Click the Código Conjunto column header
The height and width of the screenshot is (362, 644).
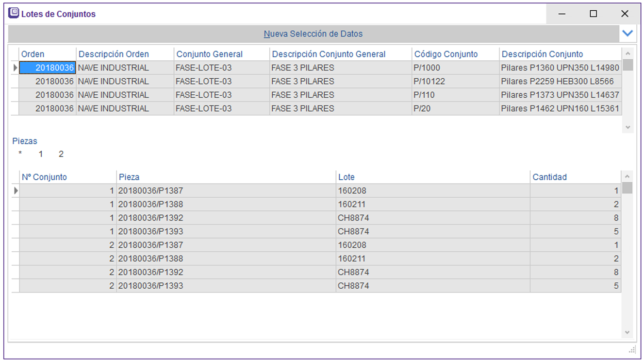click(446, 54)
